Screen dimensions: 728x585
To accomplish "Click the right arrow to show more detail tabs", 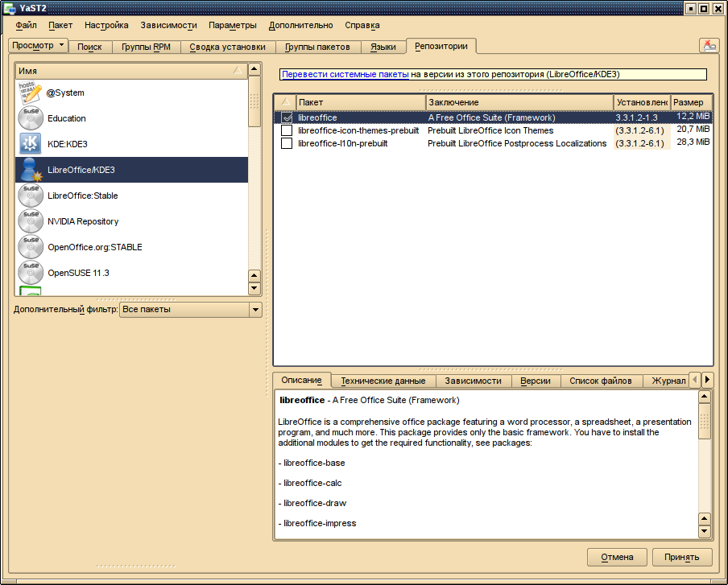I will pyautogui.click(x=707, y=380).
